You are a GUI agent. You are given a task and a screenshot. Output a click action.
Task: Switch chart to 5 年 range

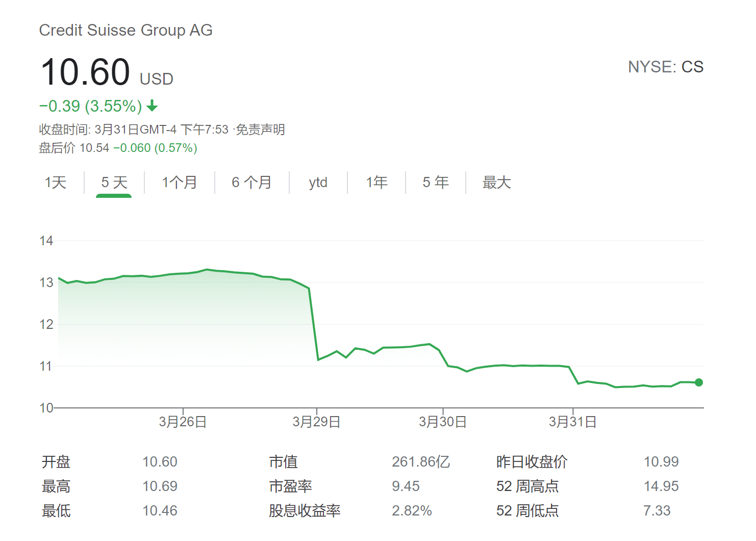(x=435, y=183)
